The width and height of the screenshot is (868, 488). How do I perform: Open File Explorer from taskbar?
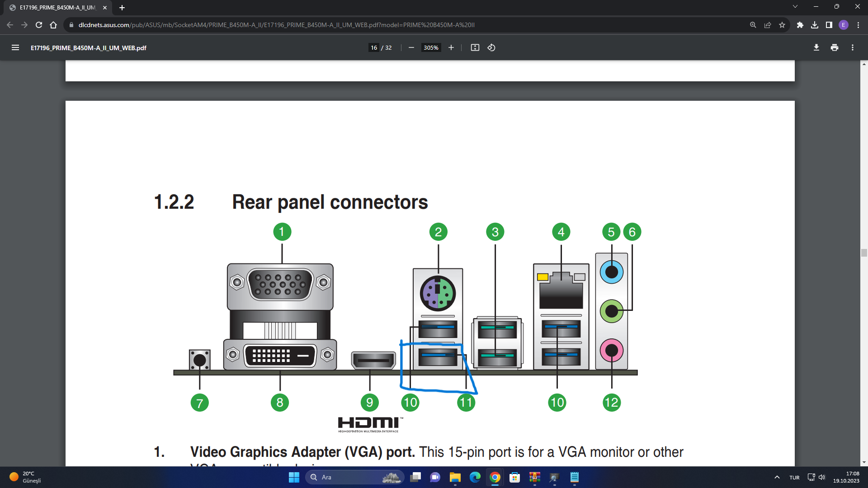pos(455,477)
